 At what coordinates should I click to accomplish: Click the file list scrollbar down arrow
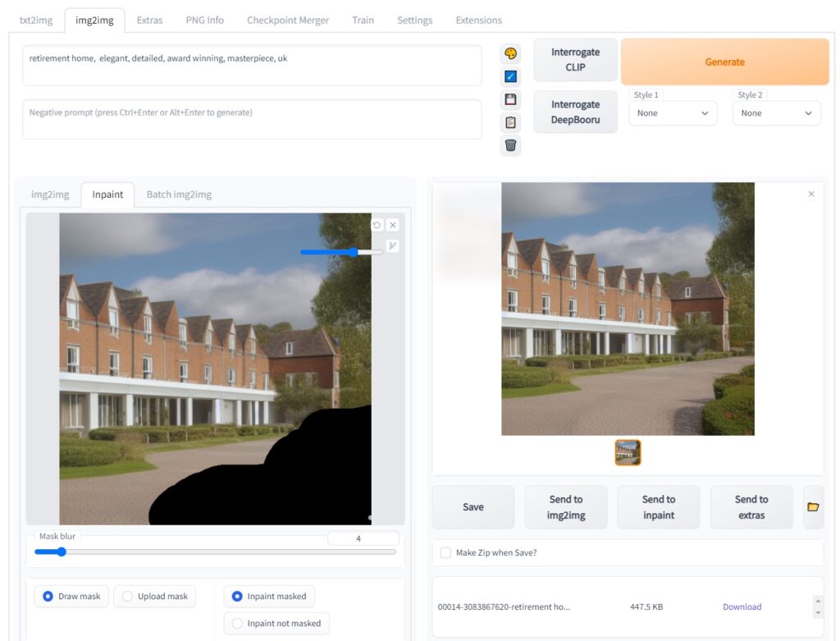click(x=818, y=613)
